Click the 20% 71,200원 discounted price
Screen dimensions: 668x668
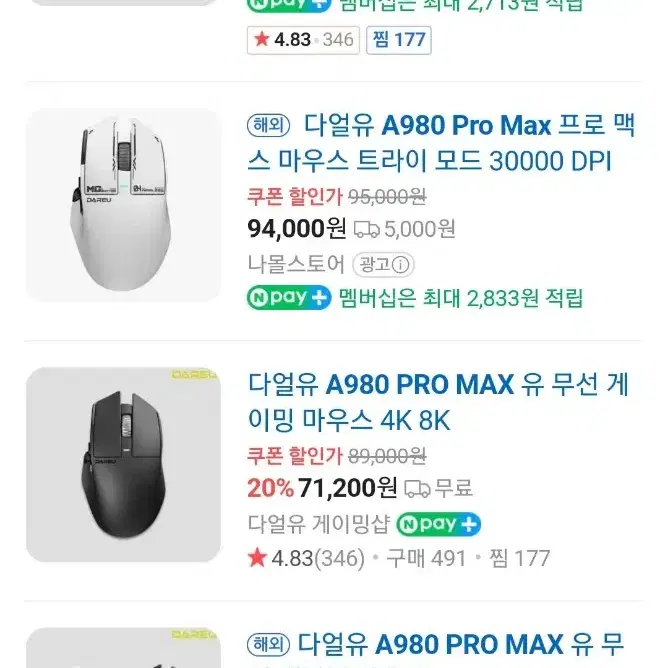click(x=322, y=488)
